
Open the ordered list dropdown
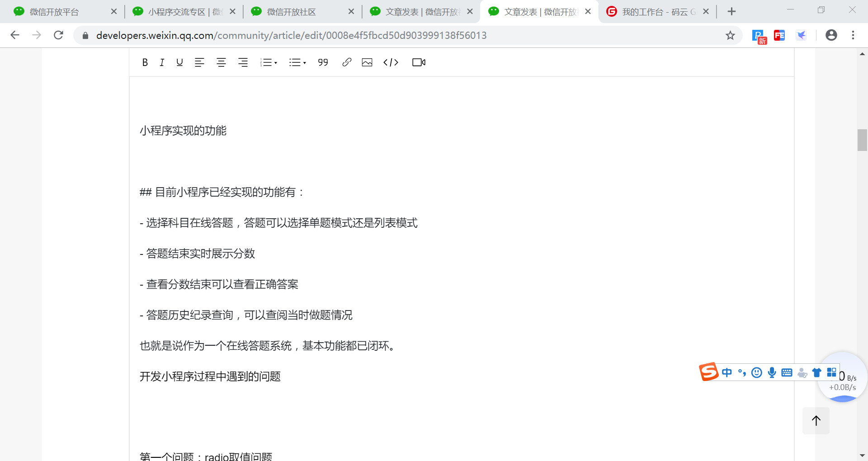[x=269, y=62]
